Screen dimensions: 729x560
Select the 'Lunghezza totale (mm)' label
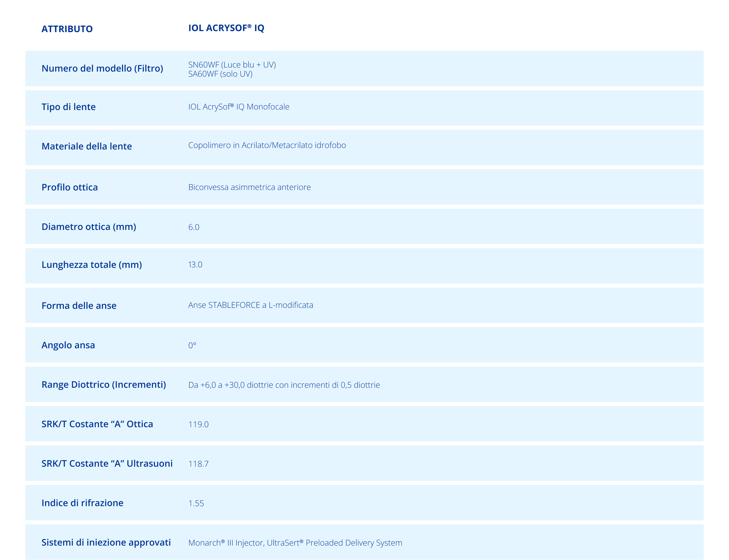click(92, 265)
